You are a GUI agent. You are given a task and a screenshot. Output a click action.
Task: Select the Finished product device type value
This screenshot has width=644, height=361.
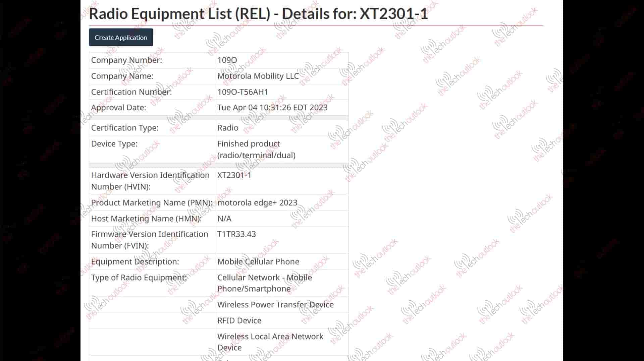tap(256, 149)
